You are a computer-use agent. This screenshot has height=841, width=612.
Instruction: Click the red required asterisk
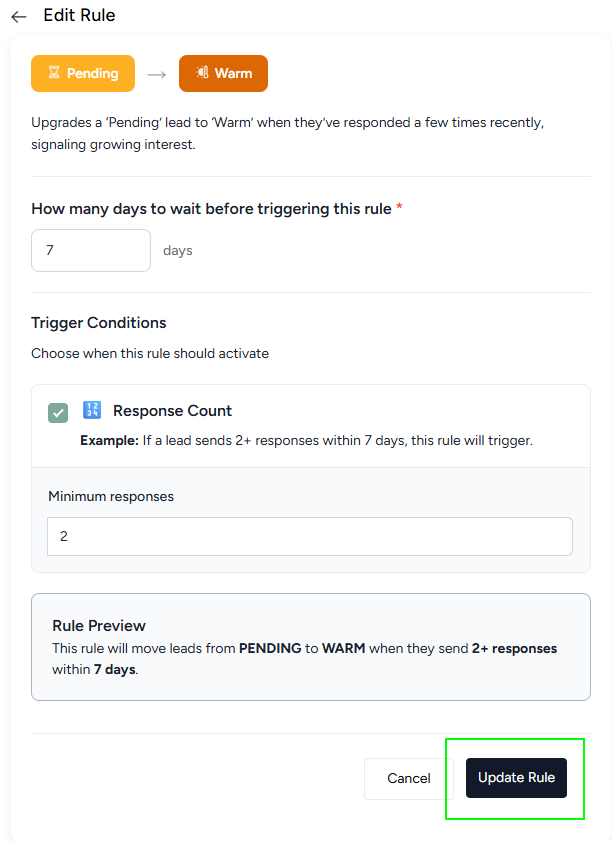point(400,209)
